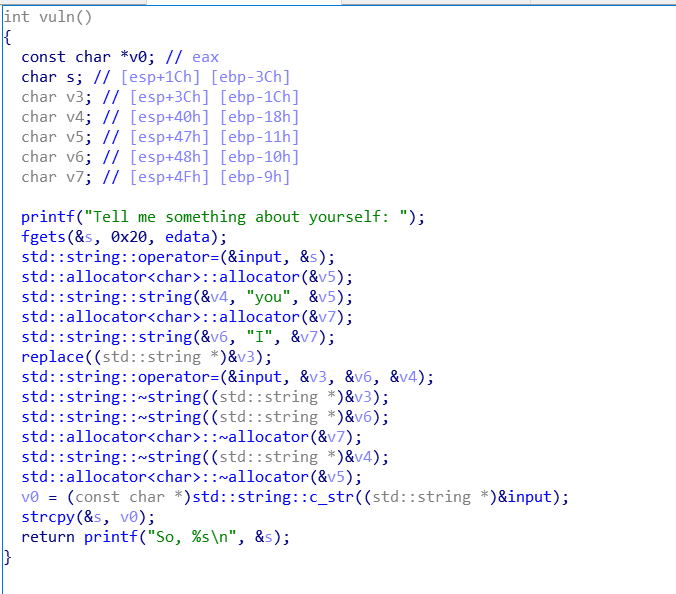Click the four-argument operator= call name
This screenshot has height=594, width=676.
[120, 377]
